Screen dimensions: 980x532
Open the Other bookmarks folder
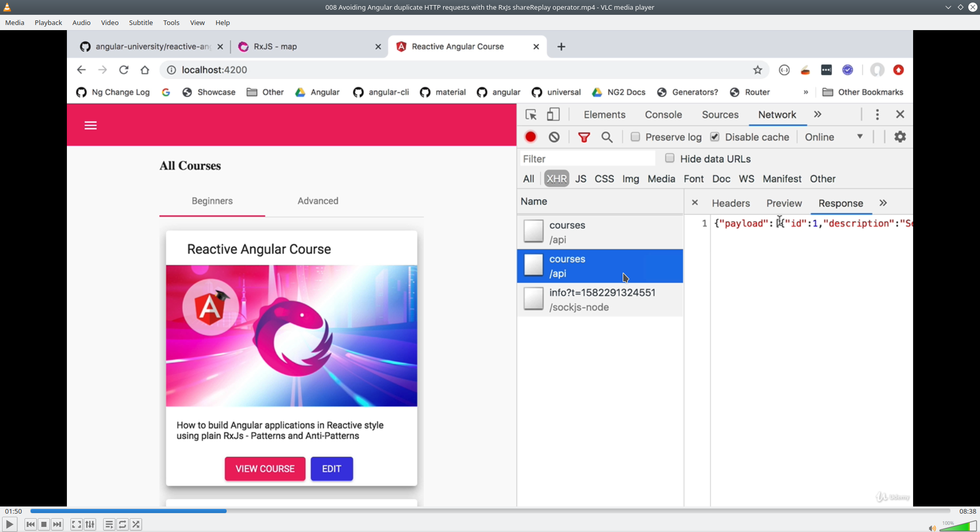click(x=265, y=92)
